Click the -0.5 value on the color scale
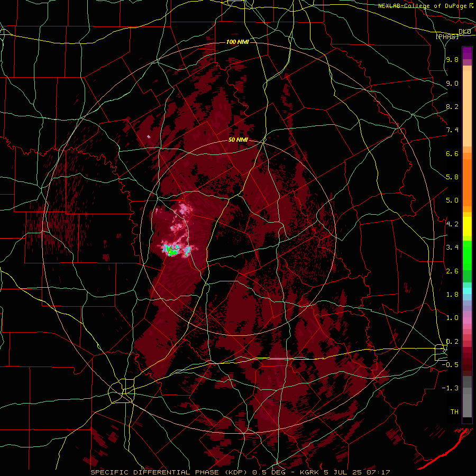 (x=451, y=364)
